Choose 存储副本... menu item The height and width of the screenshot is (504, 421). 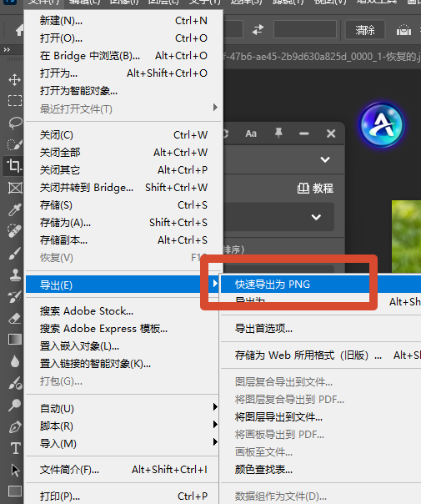point(123,240)
